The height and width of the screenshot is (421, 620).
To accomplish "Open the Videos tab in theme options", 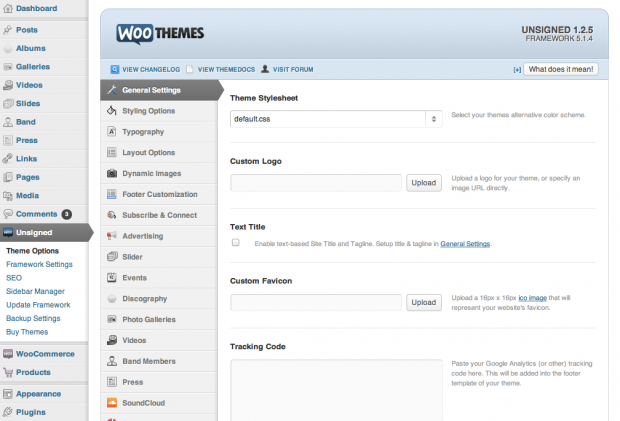I will (159, 340).
